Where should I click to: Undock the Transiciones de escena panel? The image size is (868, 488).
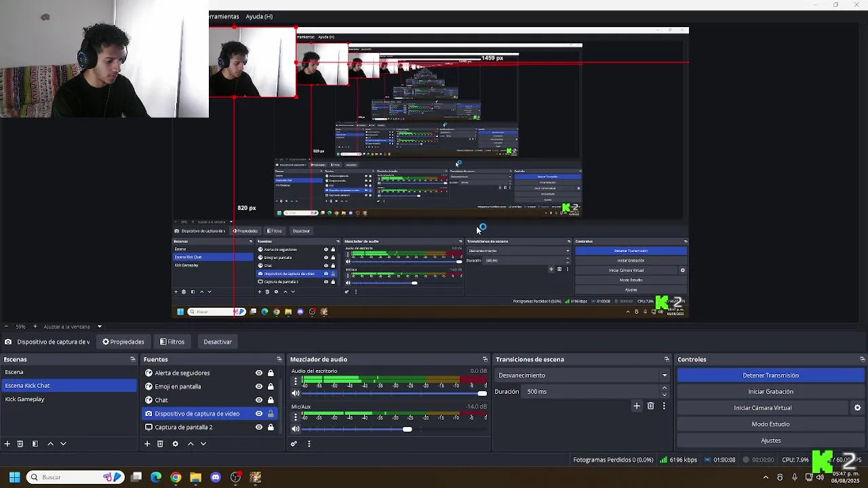[x=667, y=359]
